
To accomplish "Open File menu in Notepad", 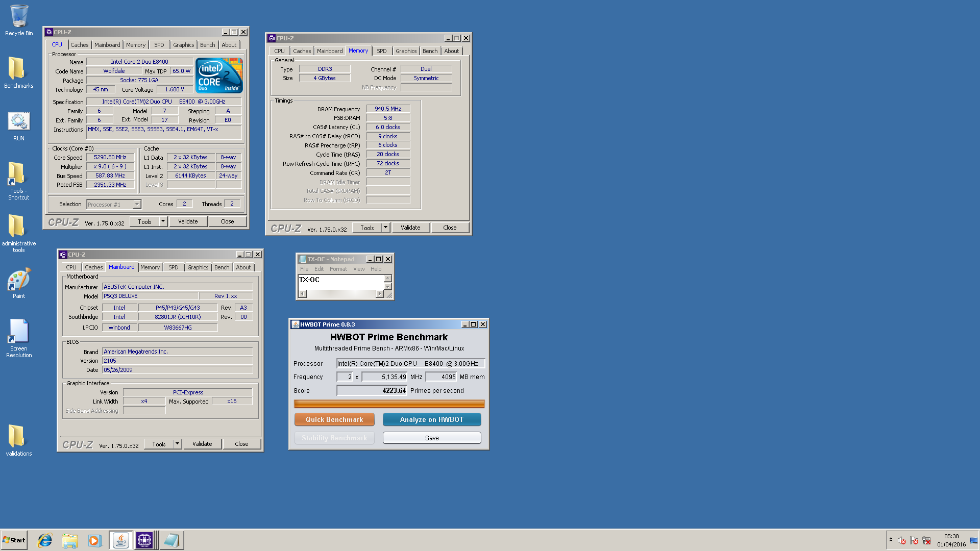I will point(304,269).
